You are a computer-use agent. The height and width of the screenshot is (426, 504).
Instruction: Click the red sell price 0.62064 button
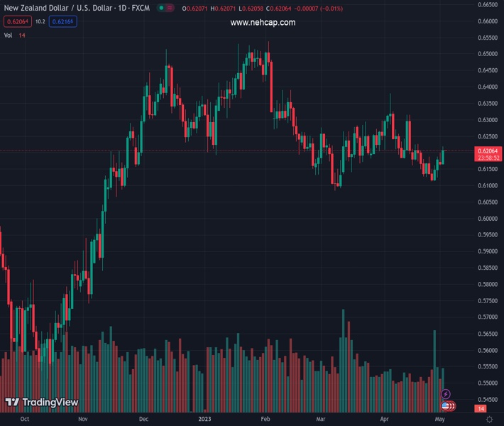coord(18,22)
